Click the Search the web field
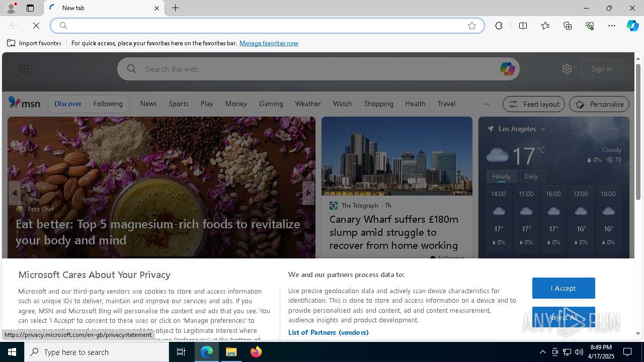This screenshot has width=644, height=362. (x=318, y=69)
